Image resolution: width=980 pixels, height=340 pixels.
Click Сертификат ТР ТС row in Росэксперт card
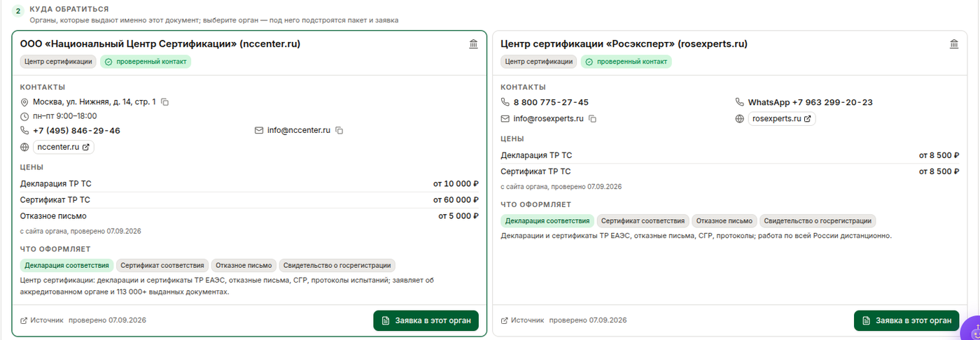click(x=730, y=171)
